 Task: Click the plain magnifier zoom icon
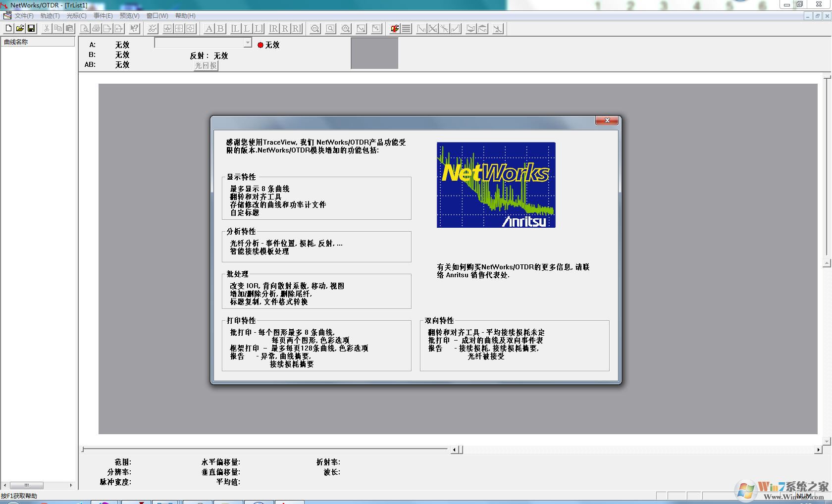(330, 29)
